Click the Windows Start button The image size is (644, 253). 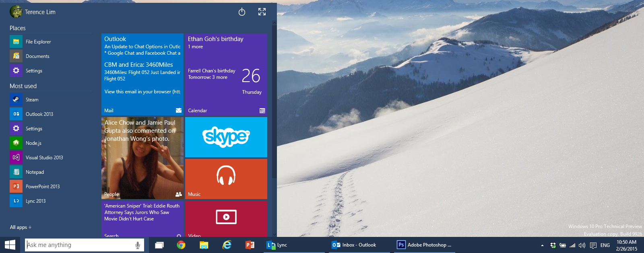click(x=10, y=245)
